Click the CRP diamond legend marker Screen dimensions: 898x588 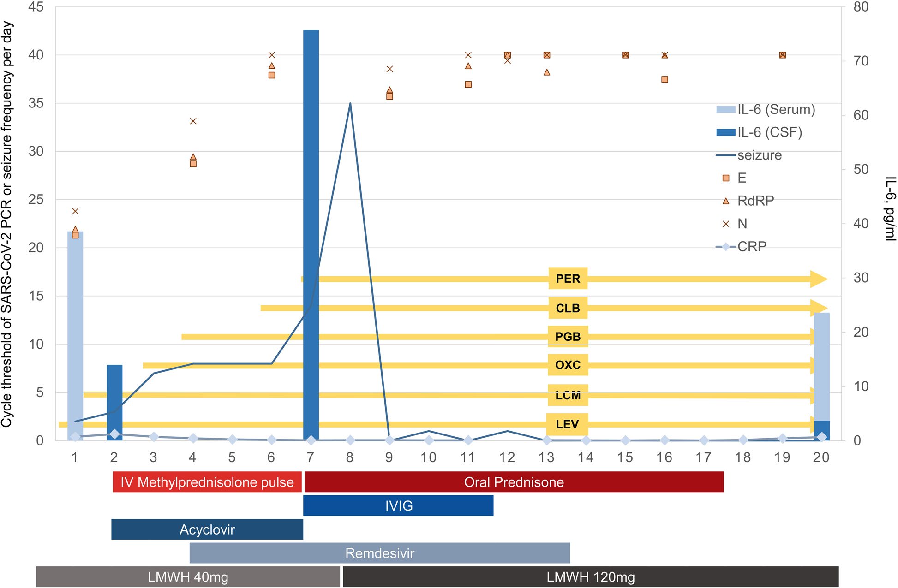726,247
